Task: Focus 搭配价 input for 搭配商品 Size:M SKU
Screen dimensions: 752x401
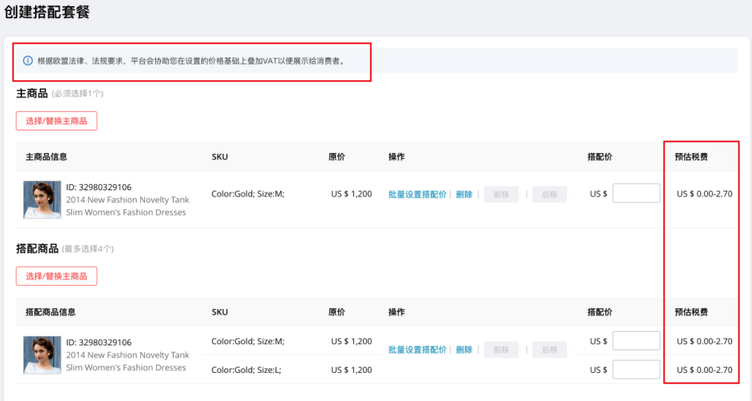Action: [x=636, y=341]
